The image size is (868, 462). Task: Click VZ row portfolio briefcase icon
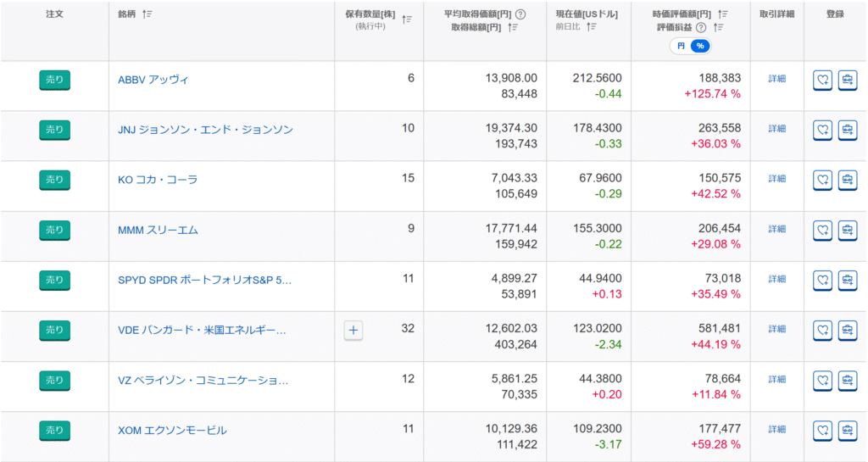(x=848, y=380)
